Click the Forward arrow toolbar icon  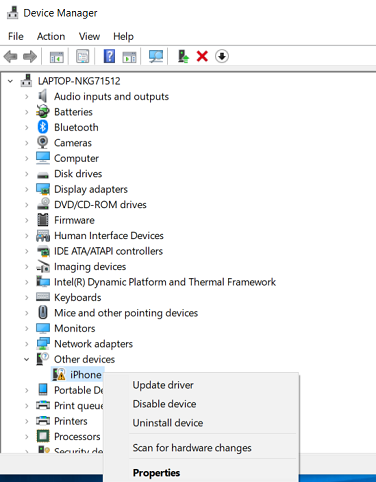[x=30, y=56]
